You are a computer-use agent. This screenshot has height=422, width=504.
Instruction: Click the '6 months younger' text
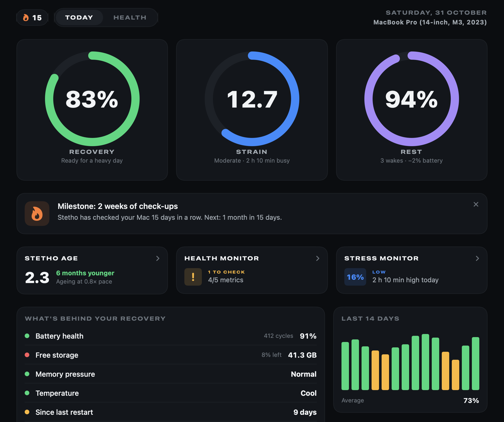(x=85, y=273)
